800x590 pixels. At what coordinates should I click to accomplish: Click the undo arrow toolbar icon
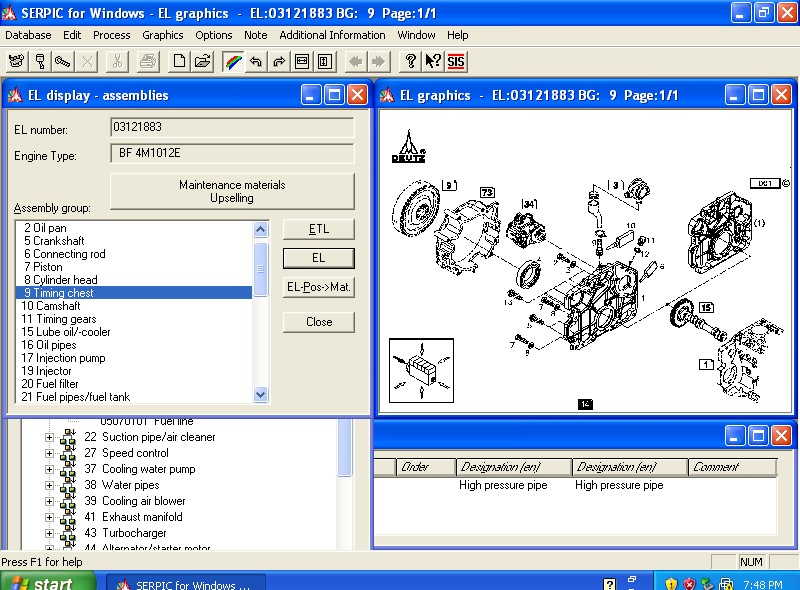tap(256, 62)
